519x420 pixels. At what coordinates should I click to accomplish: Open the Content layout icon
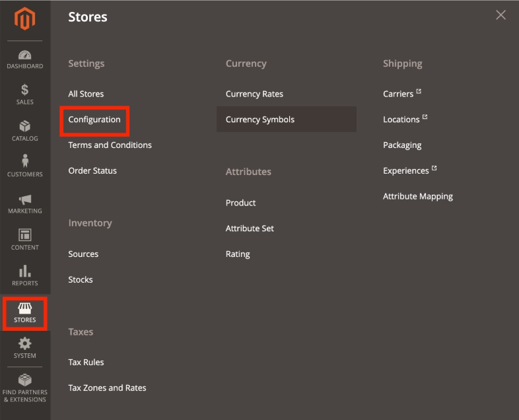click(x=25, y=235)
